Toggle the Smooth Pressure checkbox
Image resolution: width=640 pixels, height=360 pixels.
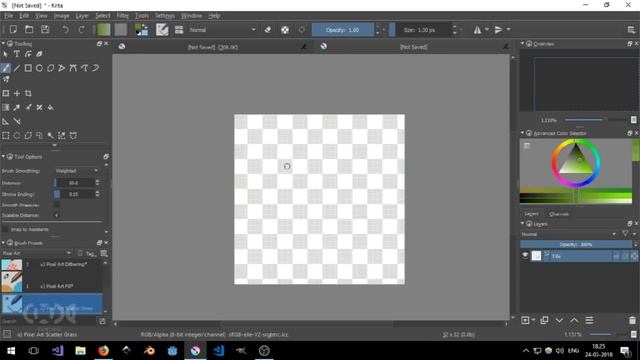[57, 205]
